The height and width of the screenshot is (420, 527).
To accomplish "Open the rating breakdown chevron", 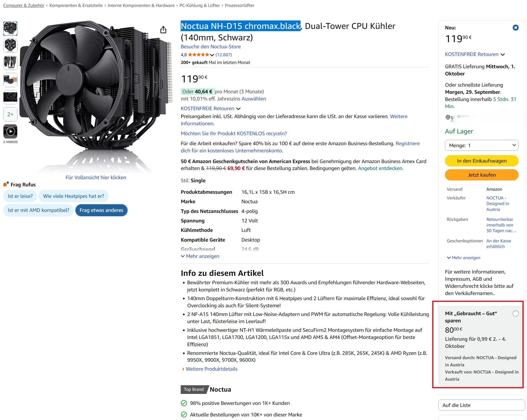I will coord(212,55).
